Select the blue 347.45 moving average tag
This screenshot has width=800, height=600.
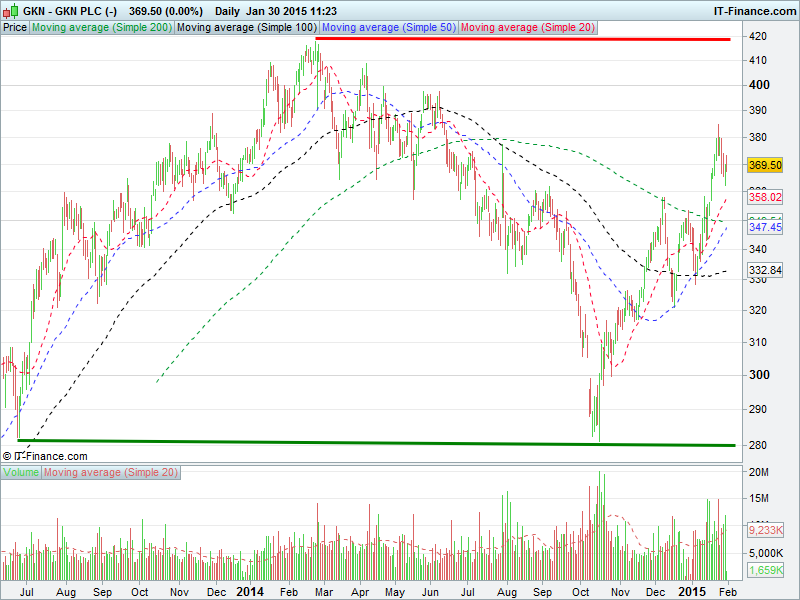click(764, 228)
